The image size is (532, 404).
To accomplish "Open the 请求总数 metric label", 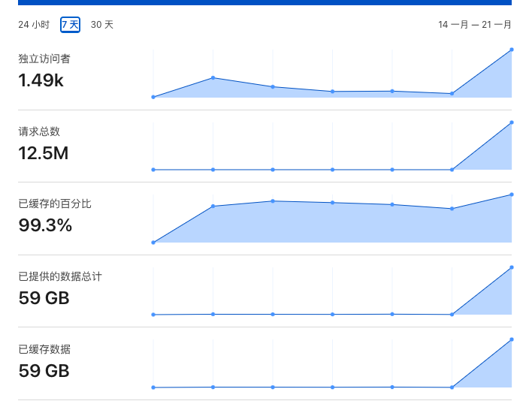I will [x=39, y=131].
